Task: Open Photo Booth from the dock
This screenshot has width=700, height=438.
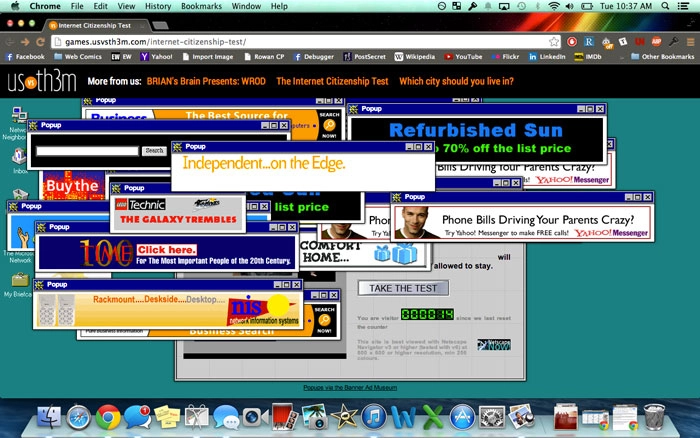Action: click(x=284, y=417)
